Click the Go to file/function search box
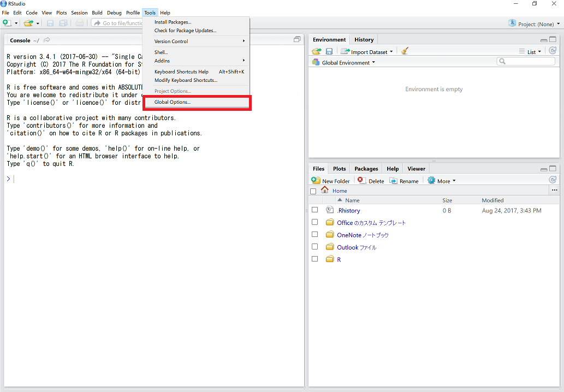Screen dimensions: 564x392 pos(118,23)
